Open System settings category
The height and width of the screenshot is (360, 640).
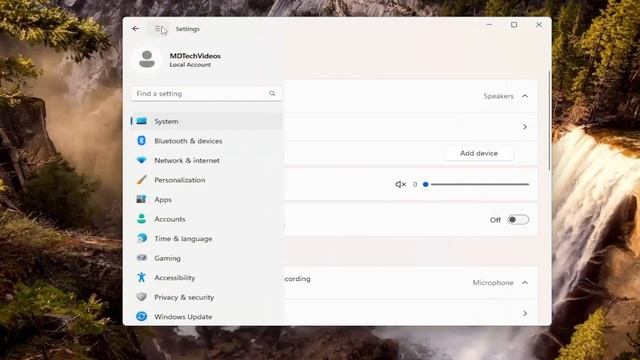(207, 121)
